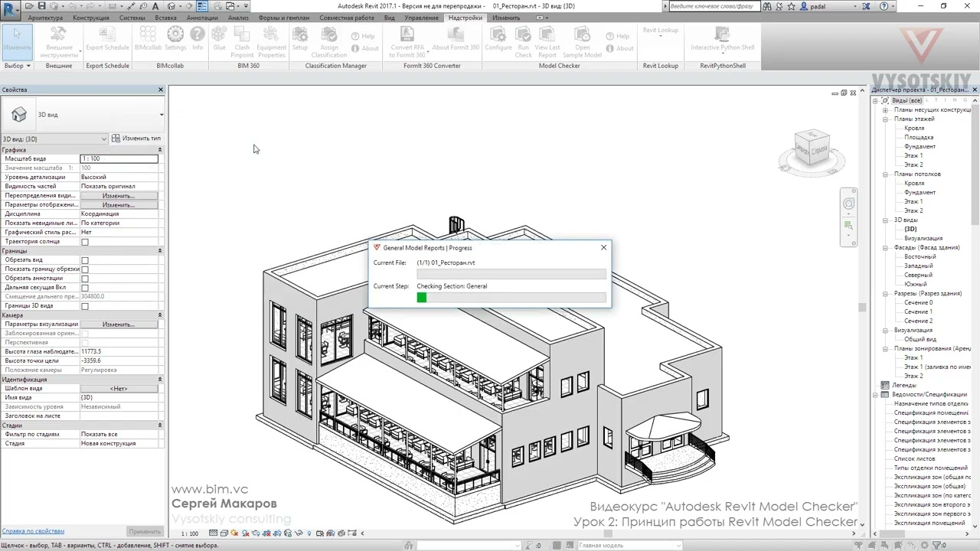Select the Modify (Изменить) arrow tool
The height and width of the screenshot is (551, 980).
(x=17, y=40)
